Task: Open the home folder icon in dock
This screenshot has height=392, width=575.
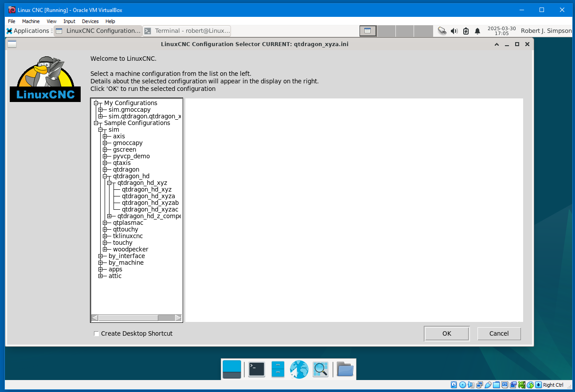Action: (344, 369)
